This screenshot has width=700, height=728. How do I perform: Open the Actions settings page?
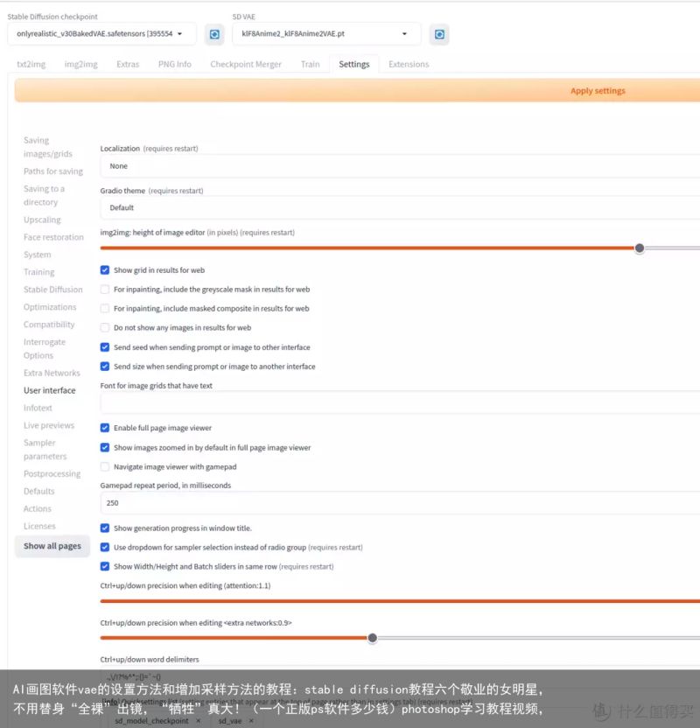37,509
